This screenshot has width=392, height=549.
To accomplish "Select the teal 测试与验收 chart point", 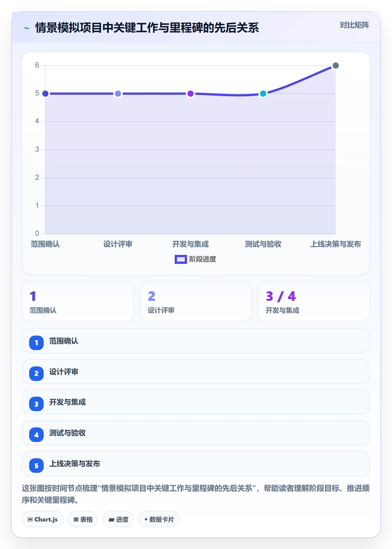I will pyautogui.click(x=263, y=94).
